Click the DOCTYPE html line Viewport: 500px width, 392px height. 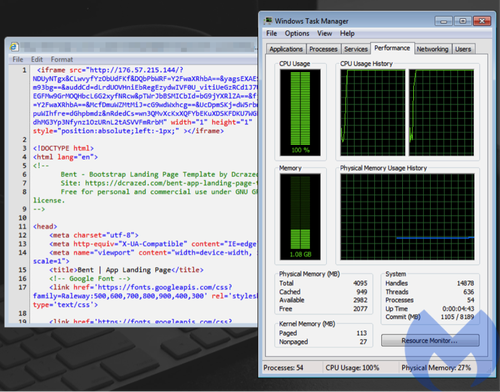tap(63, 148)
